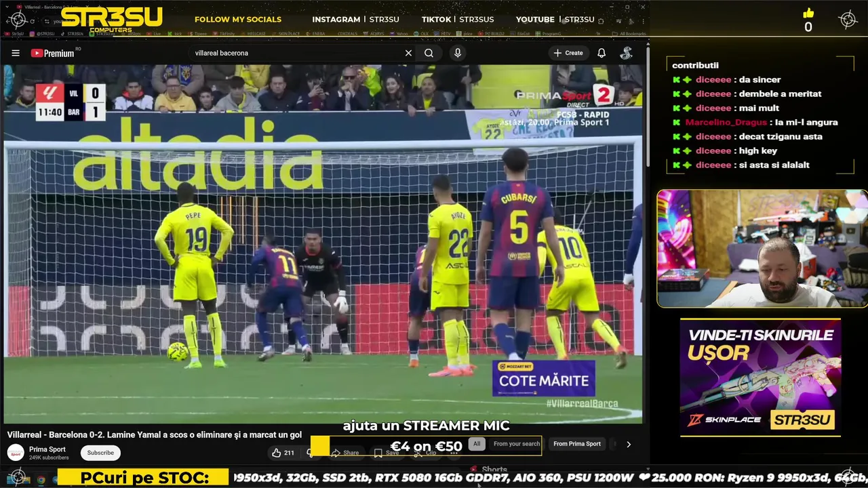The height and width of the screenshot is (488, 868).
Task: Like the video with thumbs-up 211
Action: (x=283, y=453)
